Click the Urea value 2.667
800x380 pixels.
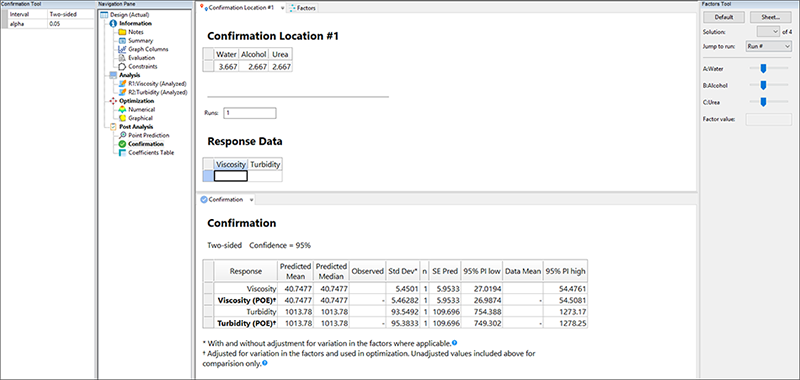pos(281,67)
